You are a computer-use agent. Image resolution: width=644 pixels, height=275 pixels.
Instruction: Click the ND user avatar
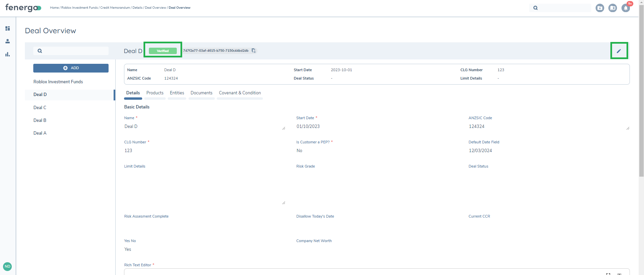coord(7,266)
